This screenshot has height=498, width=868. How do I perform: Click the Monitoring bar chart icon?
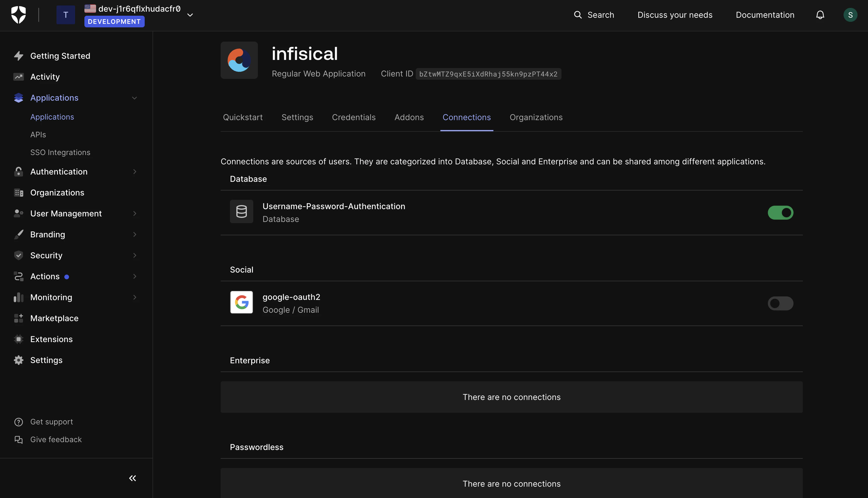(18, 297)
